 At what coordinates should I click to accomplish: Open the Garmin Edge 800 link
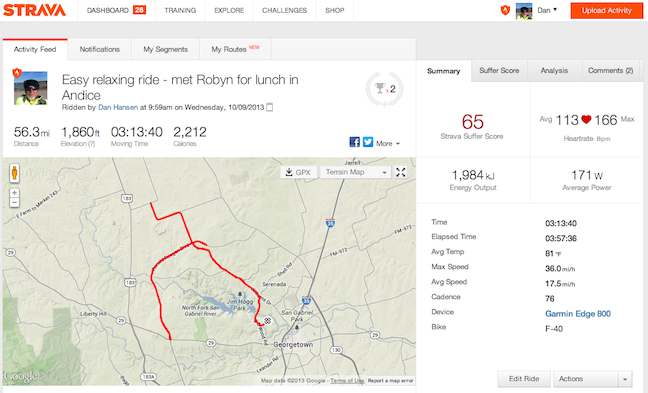[x=578, y=314]
